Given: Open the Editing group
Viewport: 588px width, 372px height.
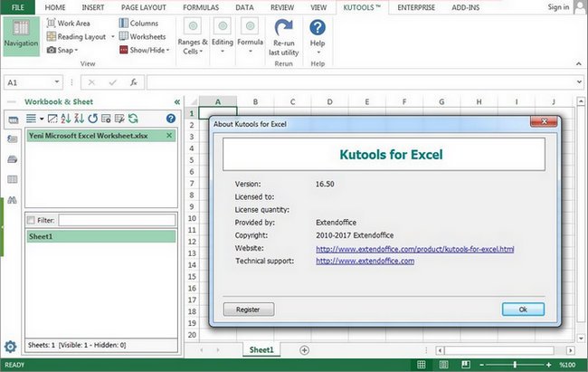Looking at the screenshot, I should click(x=223, y=36).
